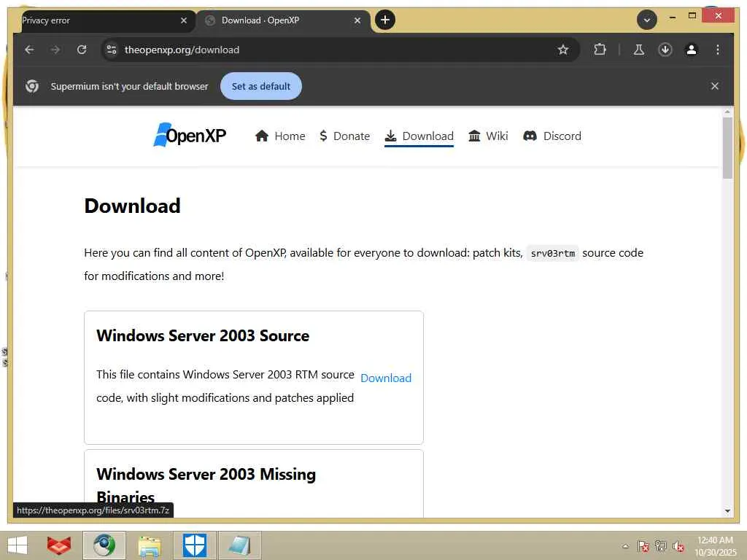Screen dimensions: 747x560
Task: Open File Explorer from the taskbar
Action: pyautogui.click(x=149, y=545)
